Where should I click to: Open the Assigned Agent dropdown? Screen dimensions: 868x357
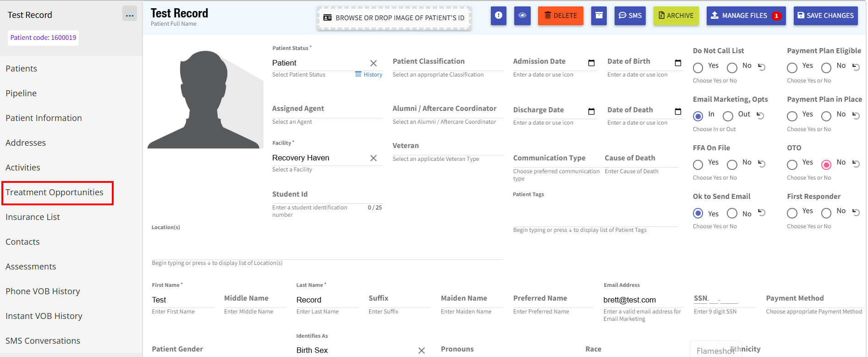[x=327, y=109]
